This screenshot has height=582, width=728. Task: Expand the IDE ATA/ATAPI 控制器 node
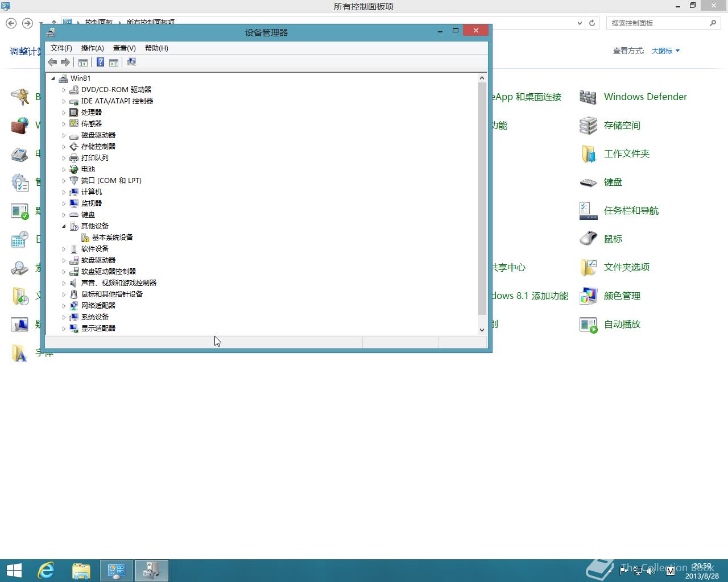tap(64, 101)
